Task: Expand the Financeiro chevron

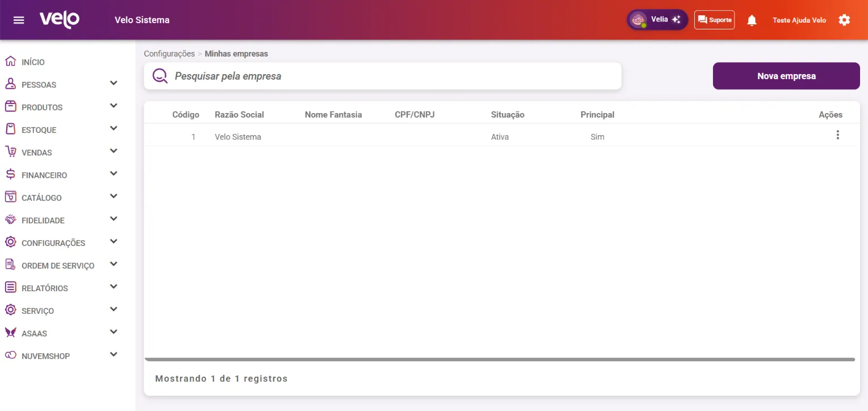Action: click(x=114, y=174)
